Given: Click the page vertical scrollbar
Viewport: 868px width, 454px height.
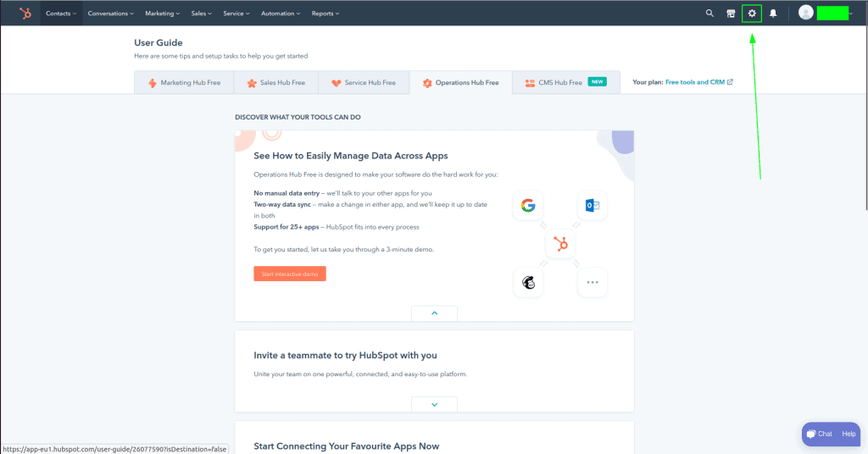Looking at the screenshot, I should click(x=865, y=117).
